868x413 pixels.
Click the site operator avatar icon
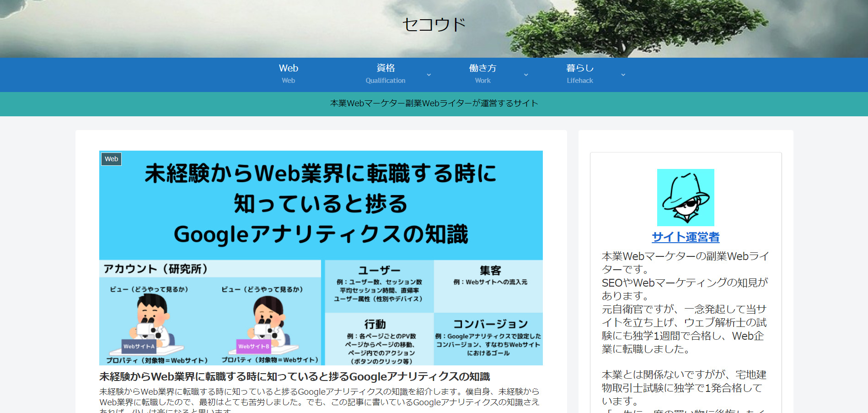point(686,197)
